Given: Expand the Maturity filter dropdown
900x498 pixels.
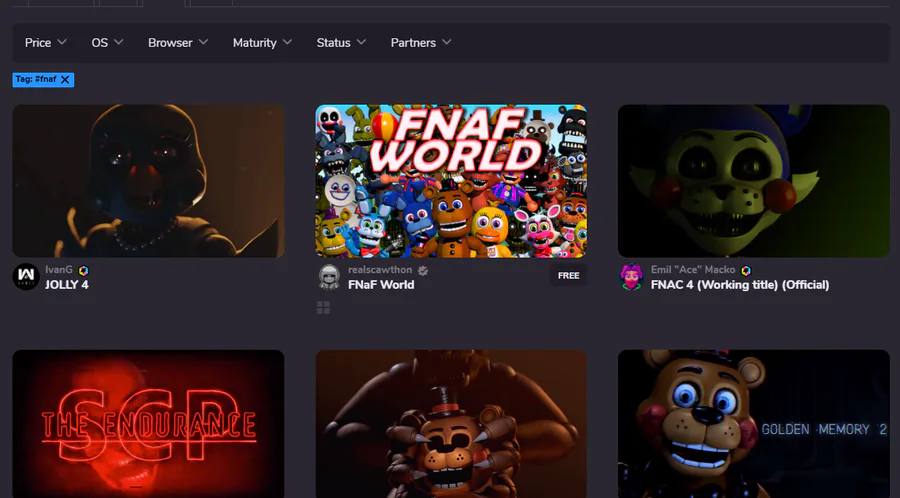Looking at the screenshot, I should pyautogui.click(x=262, y=42).
